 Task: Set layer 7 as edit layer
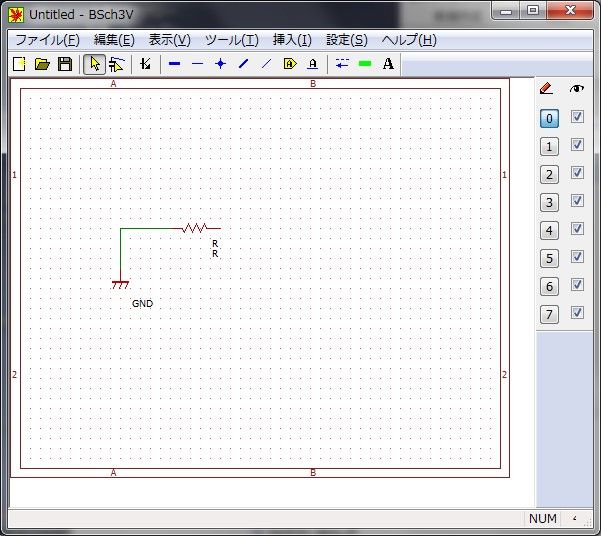pos(549,314)
